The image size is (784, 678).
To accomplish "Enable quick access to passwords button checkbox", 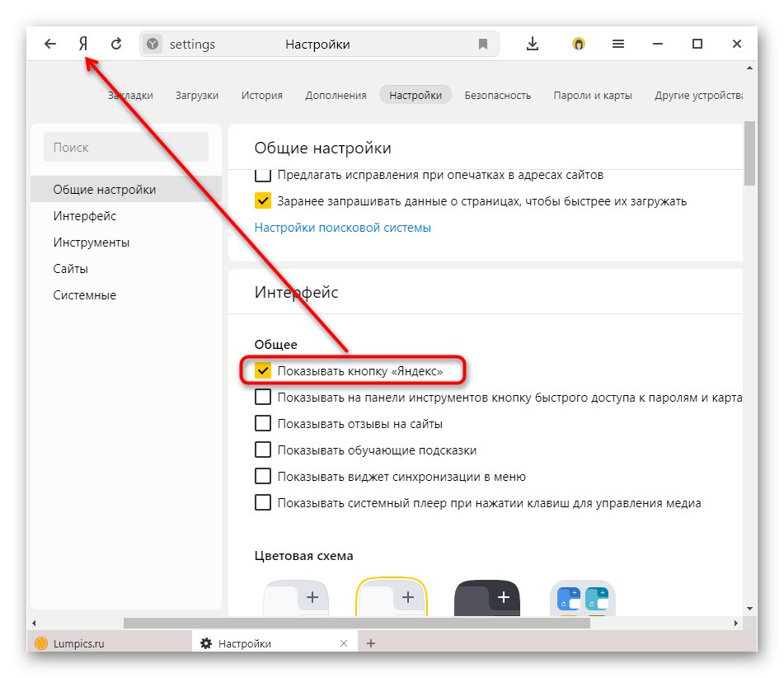I will coord(263,398).
